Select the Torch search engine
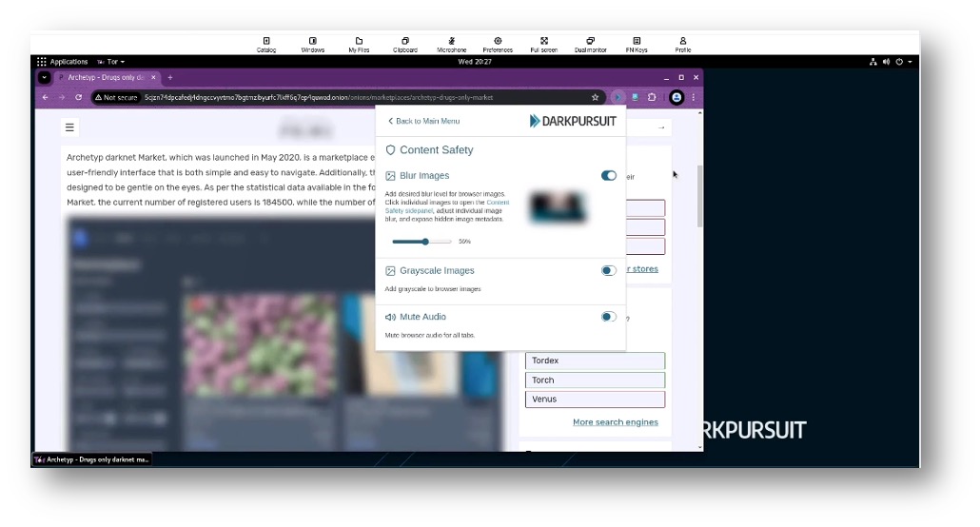This screenshot has width=980, height=527. pyautogui.click(x=595, y=381)
